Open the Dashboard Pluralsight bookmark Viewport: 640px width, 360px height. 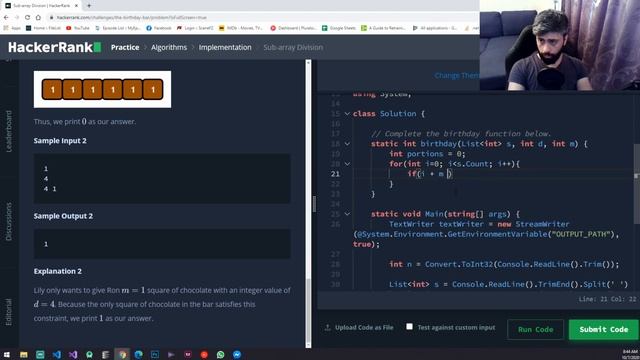(293, 28)
